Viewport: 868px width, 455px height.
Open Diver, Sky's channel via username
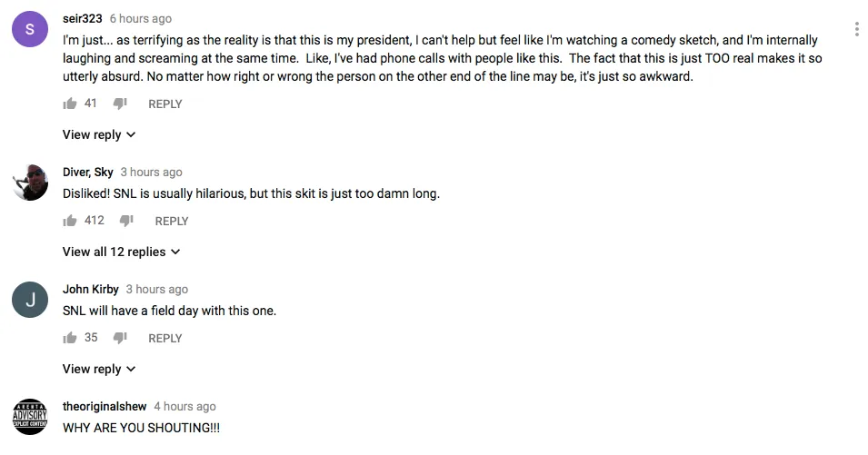click(x=87, y=172)
